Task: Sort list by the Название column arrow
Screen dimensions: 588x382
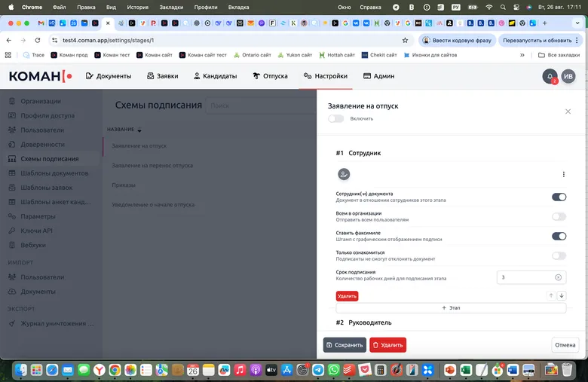Action: point(140,130)
